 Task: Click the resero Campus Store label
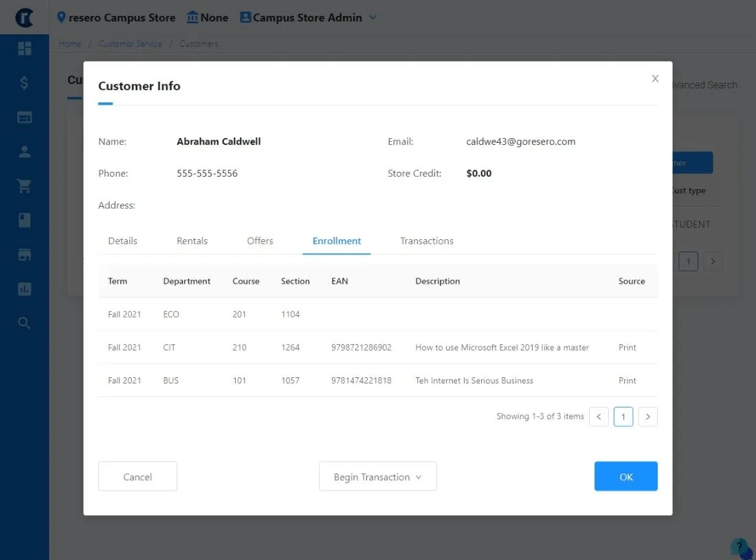click(122, 17)
